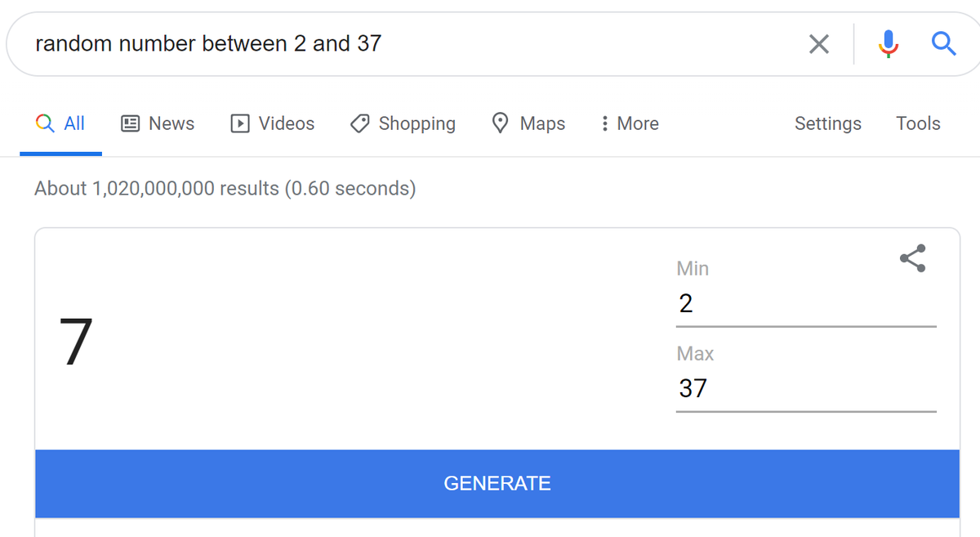Click the blue magnifying glass search icon
The image size is (980, 537).
[943, 43]
